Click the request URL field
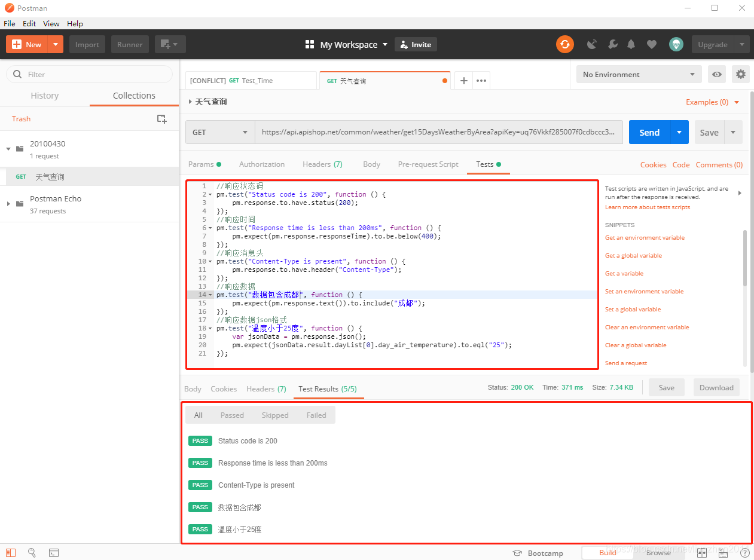 pos(439,132)
